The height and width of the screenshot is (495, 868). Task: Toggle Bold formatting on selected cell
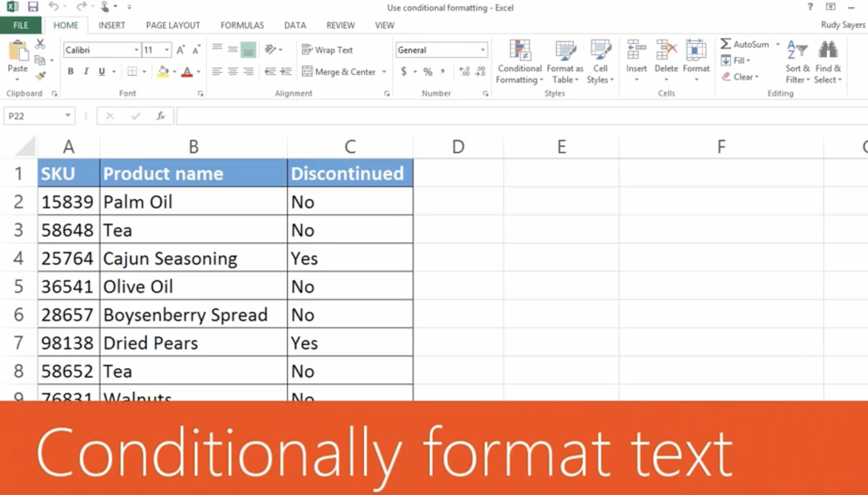[x=71, y=71]
